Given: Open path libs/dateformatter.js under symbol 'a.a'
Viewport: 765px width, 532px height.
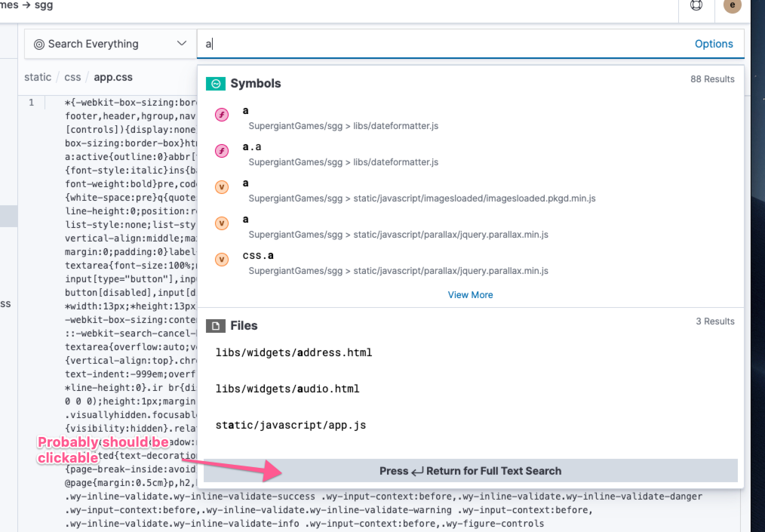Looking at the screenshot, I should [343, 162].
